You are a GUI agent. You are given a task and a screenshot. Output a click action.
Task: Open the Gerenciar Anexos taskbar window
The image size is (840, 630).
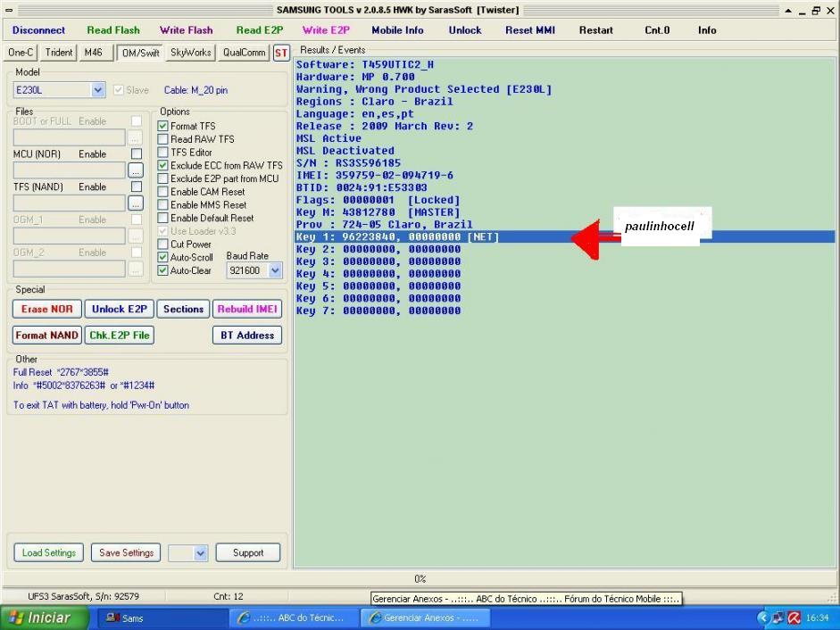tap(424, 618)
